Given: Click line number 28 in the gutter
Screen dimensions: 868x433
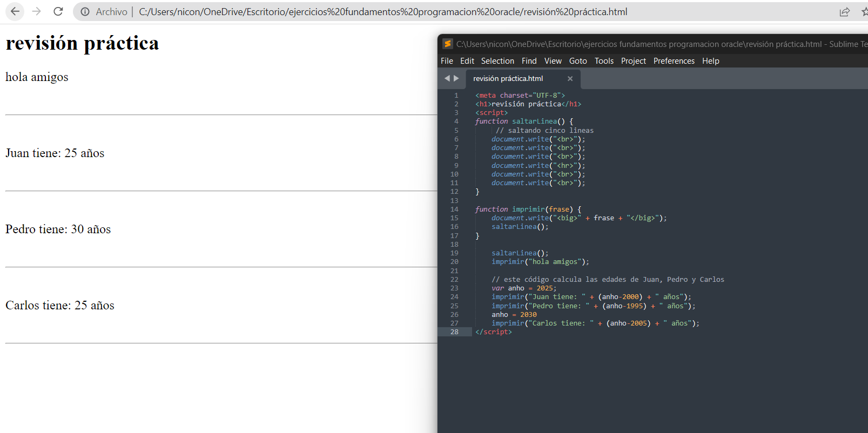Looking at the screenshot, I should (454, 332).
